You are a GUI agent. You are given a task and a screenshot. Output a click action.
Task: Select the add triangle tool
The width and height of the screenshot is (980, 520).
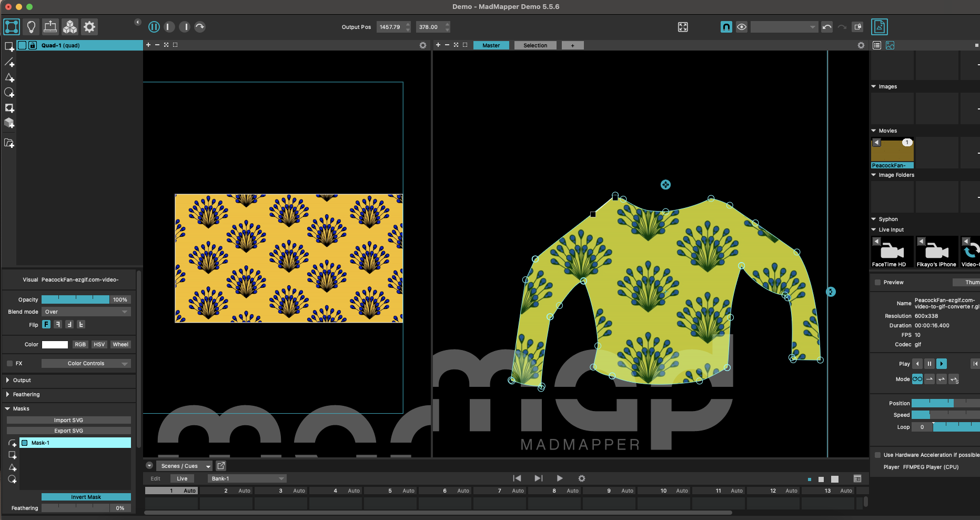[9, 78]
